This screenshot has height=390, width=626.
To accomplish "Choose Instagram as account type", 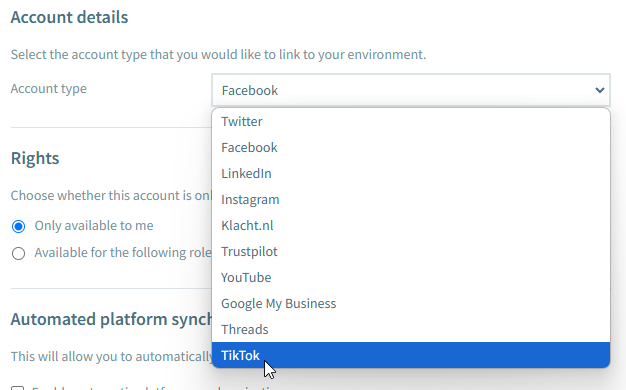I will point(411,199).
